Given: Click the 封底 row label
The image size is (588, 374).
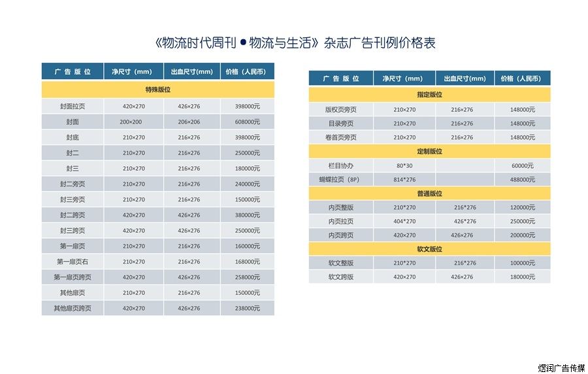Looking at the screenshot, I should pyautogui.click(x=73, y=137).
